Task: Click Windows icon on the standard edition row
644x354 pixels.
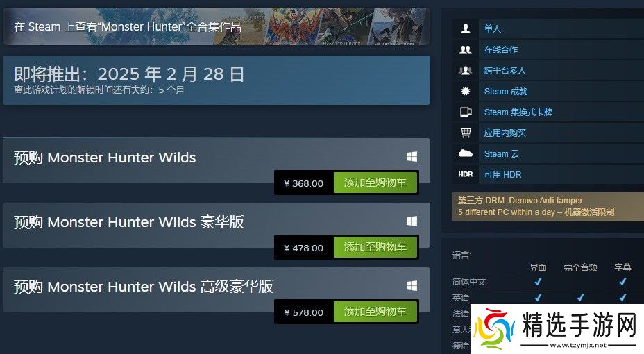Action: pos(412,156)
